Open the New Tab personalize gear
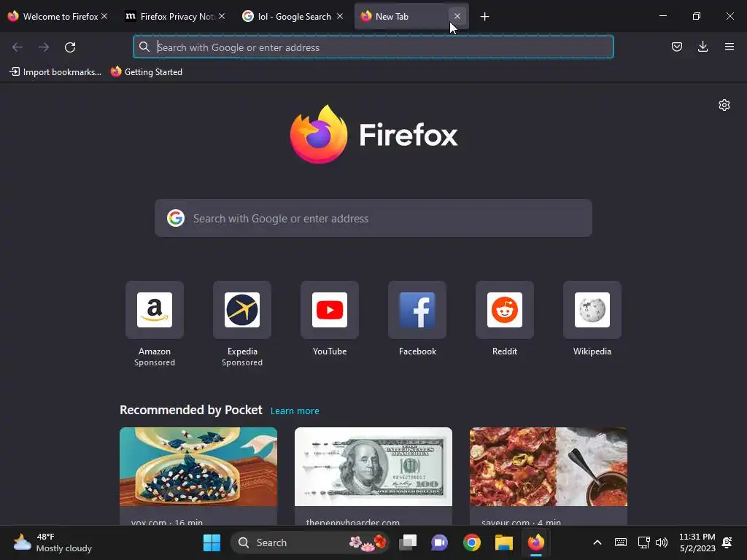747x560 pixels. [724, 105]
